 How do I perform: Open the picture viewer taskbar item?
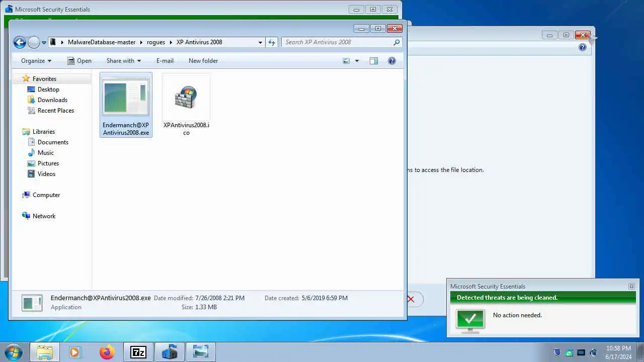pos(201,352)
